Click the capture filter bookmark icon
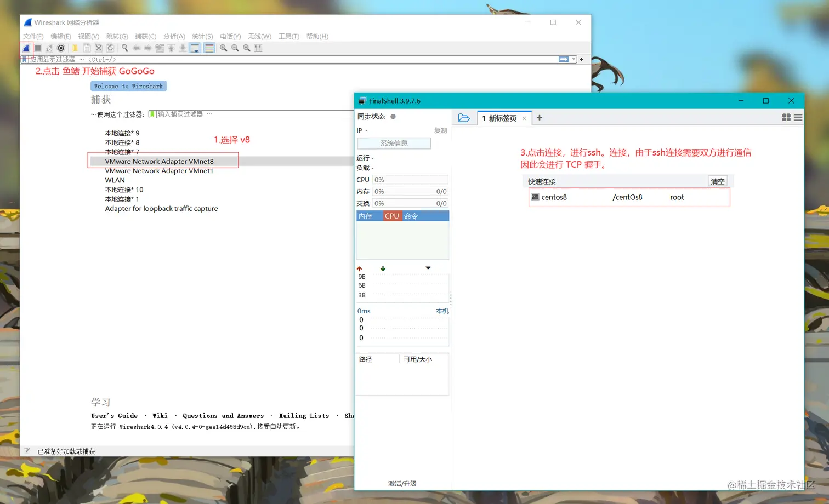 pyautogui.click(x=152, y=114)
